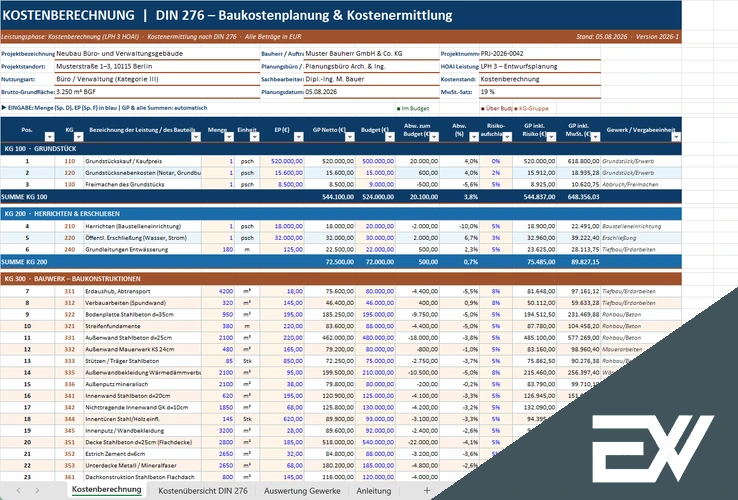Screen dimensions: 738x500
Task: Open the GP inkl. Risiko filter dropdown
Action: coord(551,137)
